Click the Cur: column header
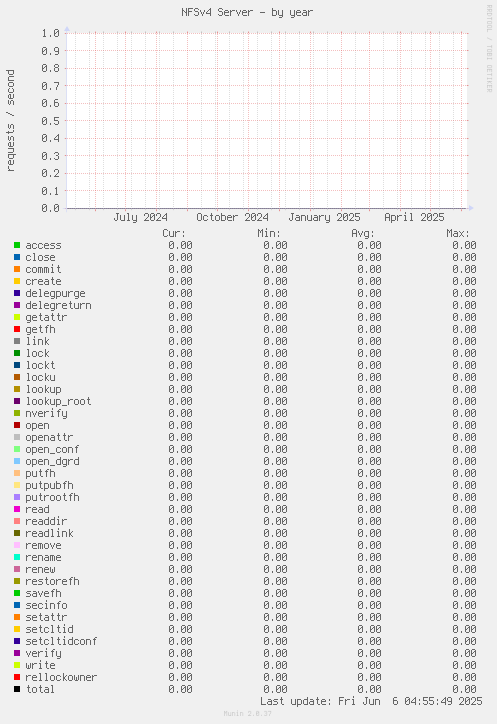The width and height of the screenshot is (497, 724). pyautogui.click(x=174, y=234)
